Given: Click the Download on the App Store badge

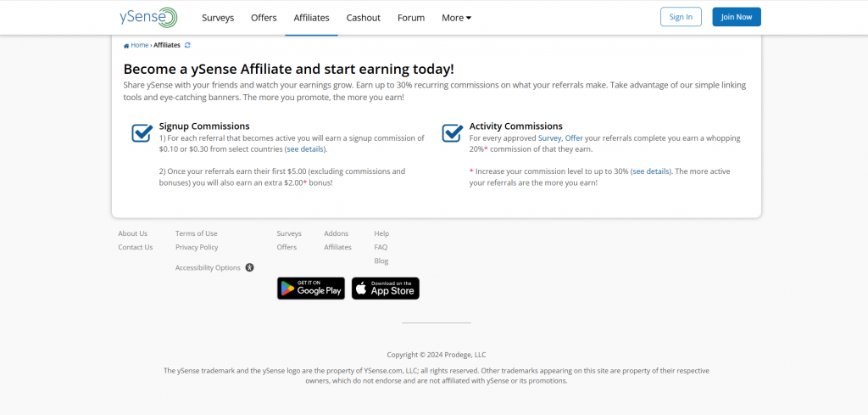Looking at the screenshot, I should (386, 288).
